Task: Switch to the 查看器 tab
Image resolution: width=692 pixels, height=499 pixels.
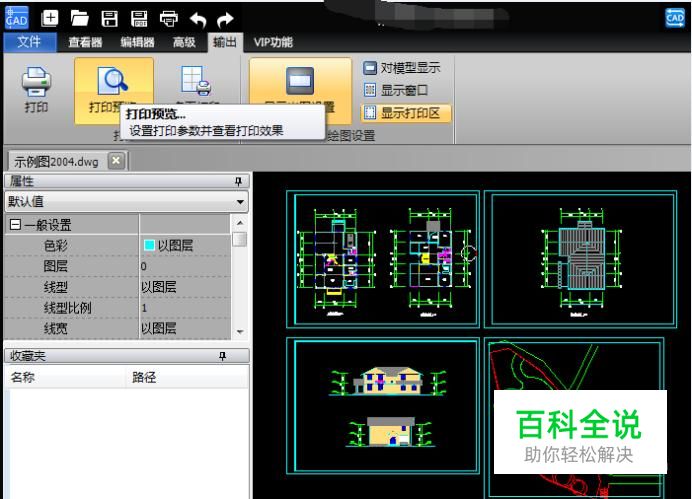Action: coord(85,42)
